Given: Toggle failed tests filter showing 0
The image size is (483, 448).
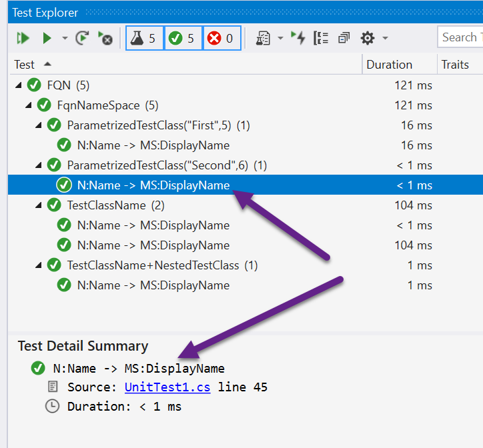Looking at the screenshot, I should [221, 39].
